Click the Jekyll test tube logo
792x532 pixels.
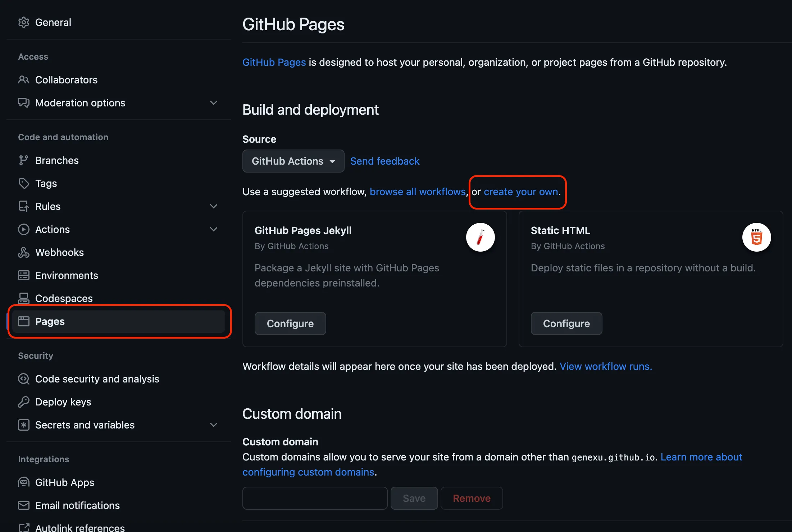(x=480, y=237)
